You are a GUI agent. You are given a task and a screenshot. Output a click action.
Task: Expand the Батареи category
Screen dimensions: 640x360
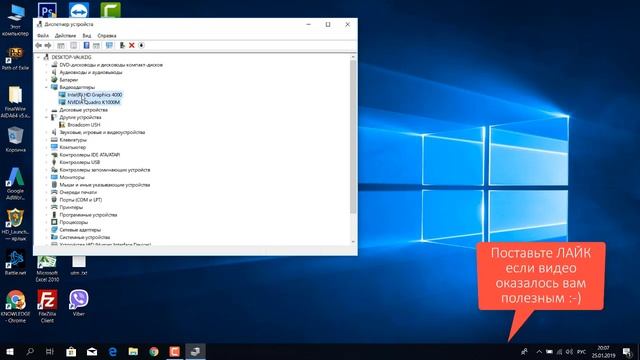47,80
